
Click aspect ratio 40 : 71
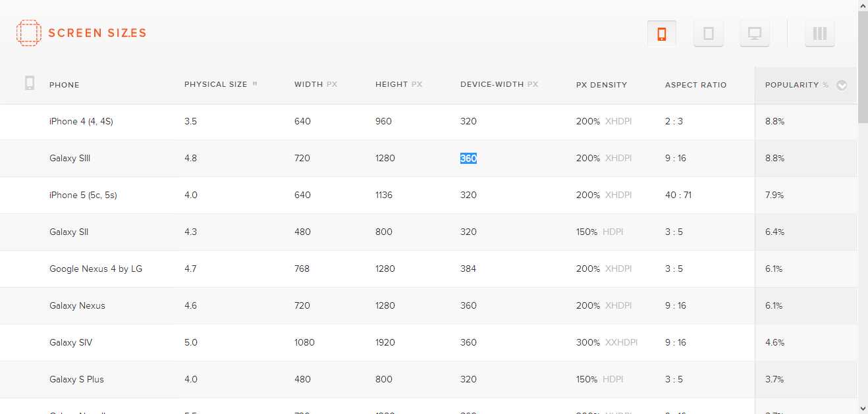point(678,195)
